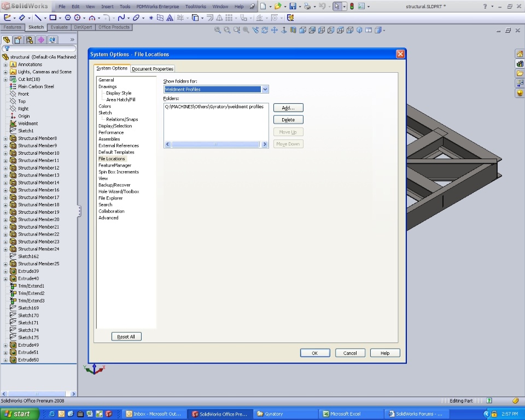Open the FeatureManager design tree tab icon
The height and width of the screenshot is (420, 525).
(7, 40)
